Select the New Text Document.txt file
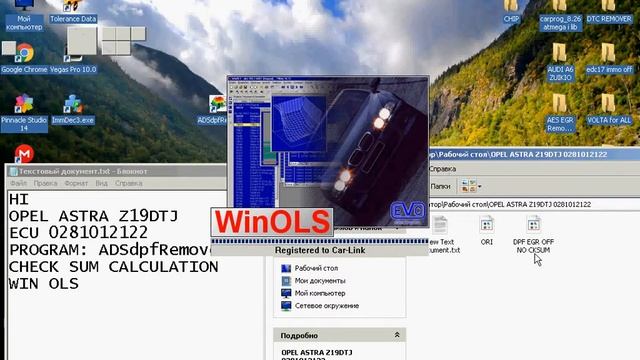The height and width of the screenshot is (360, 640). [444, 235]
